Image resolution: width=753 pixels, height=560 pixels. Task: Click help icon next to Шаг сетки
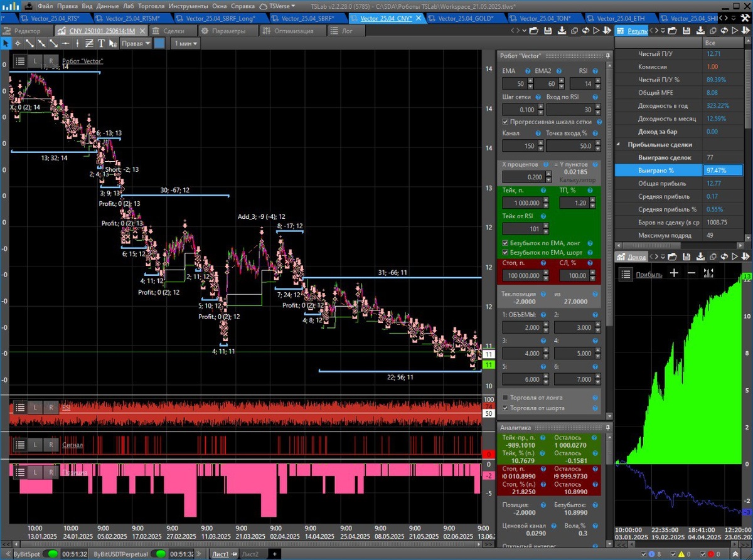pyautogui.click(x=537, y=97)
